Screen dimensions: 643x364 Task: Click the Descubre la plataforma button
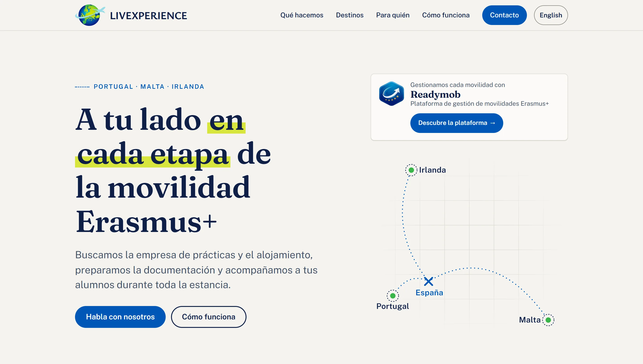(x=456, y=123)
